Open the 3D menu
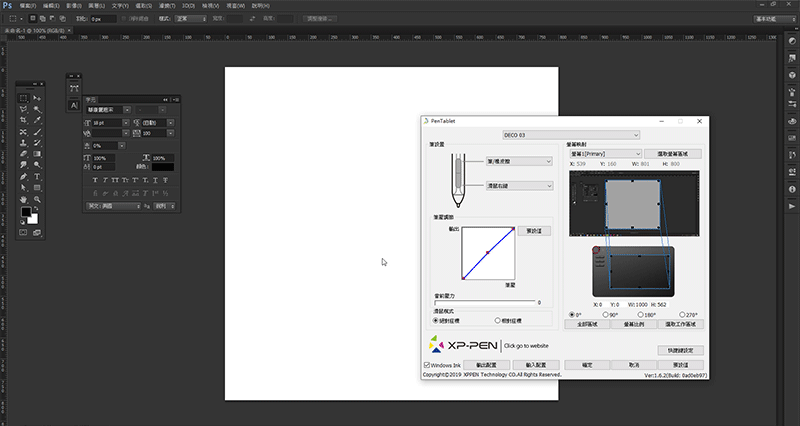The width and height of the screenshot is (800, 426). click(188, 6)
